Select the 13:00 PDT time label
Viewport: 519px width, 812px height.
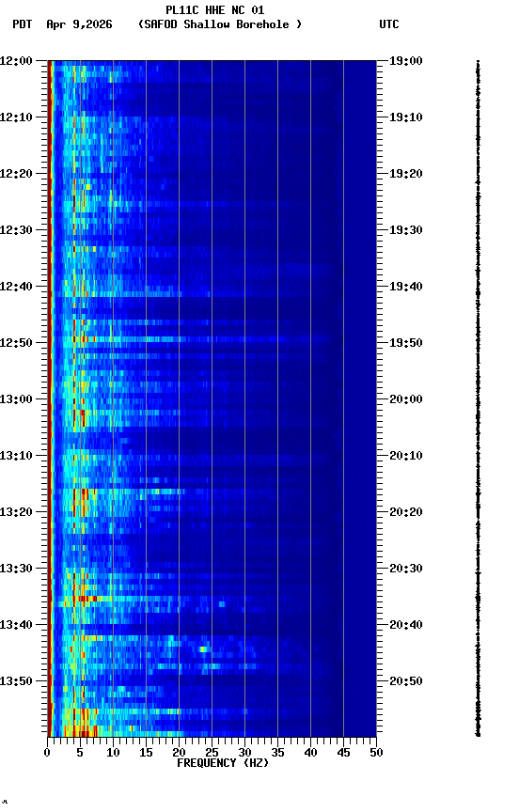click(x=16, y=399)
